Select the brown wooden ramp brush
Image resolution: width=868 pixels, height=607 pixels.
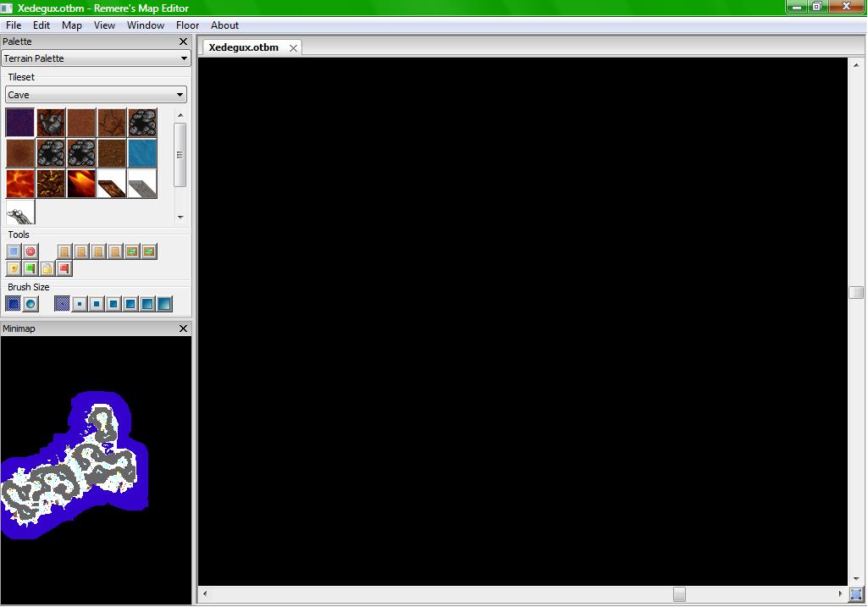click(x=112, y=184)
